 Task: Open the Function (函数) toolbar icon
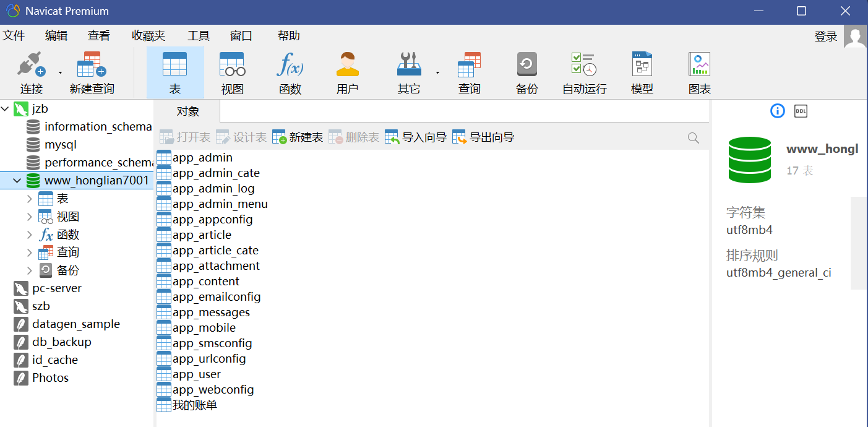pos(290,64)
